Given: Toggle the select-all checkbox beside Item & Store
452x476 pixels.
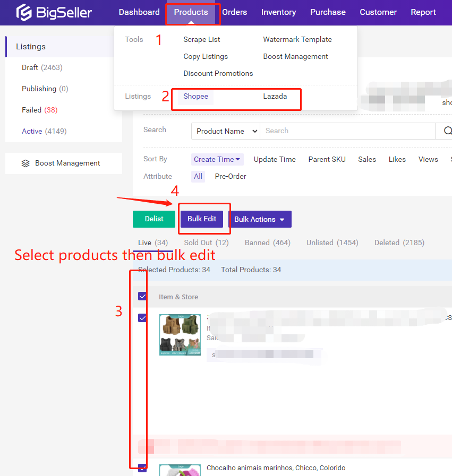Looking at the screenshot, I should (142, 296).
